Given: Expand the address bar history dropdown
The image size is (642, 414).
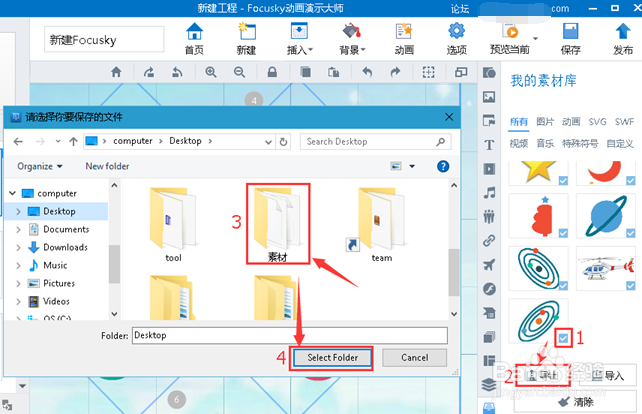Looking at the screenshot, I should click(x=268, y=142).
